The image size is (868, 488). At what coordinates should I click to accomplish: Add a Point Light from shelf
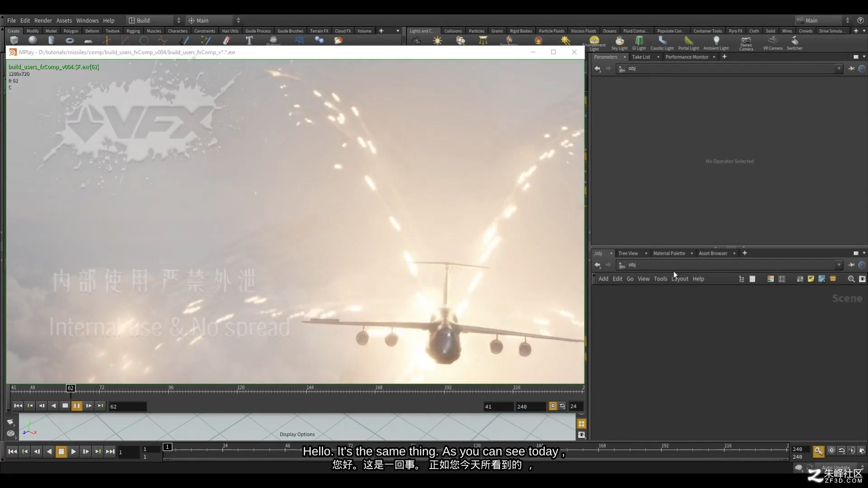437,40
